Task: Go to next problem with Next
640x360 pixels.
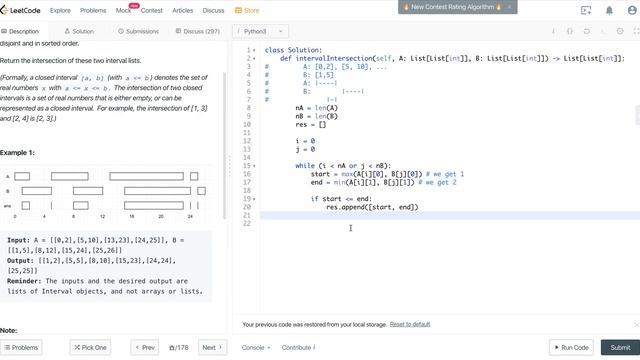Action: tap(212, 348)
